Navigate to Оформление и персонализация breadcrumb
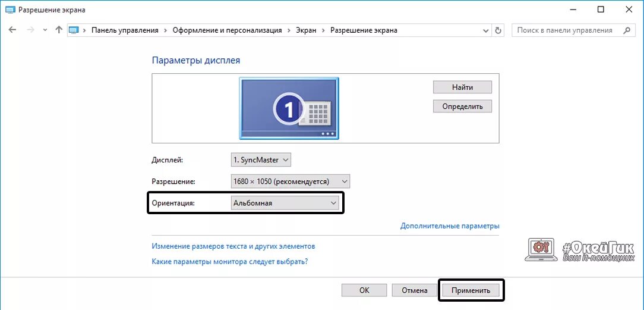 [x=227, y=30]
